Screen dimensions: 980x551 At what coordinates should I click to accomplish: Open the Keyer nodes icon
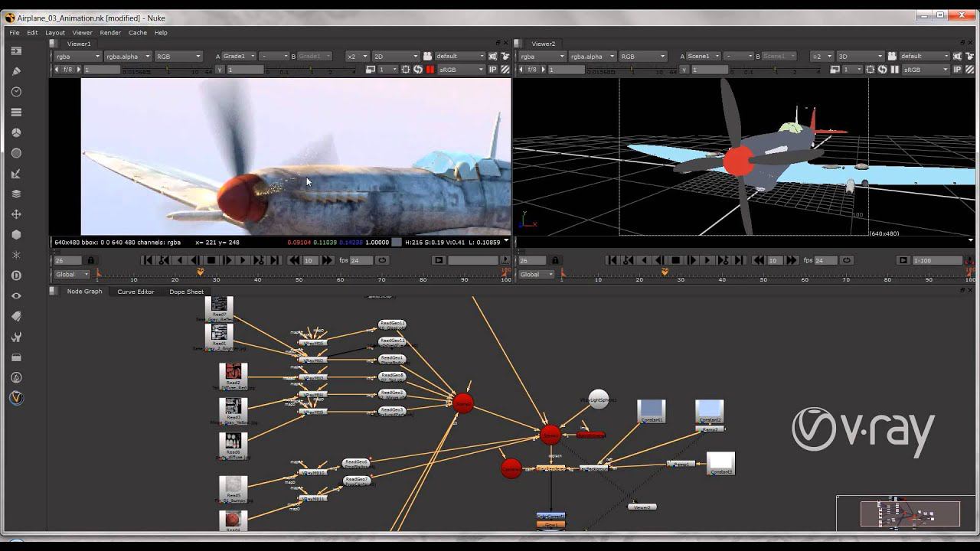pyautogui.click(x=16, y=174)
